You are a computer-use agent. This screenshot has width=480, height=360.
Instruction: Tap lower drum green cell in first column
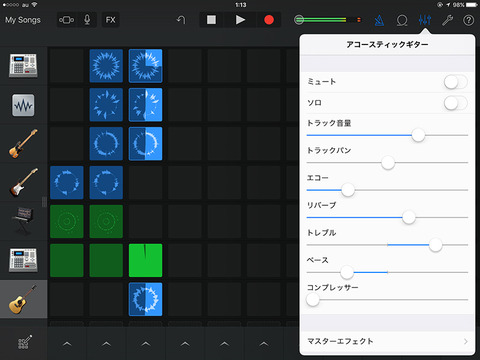[x=67, y=260]
